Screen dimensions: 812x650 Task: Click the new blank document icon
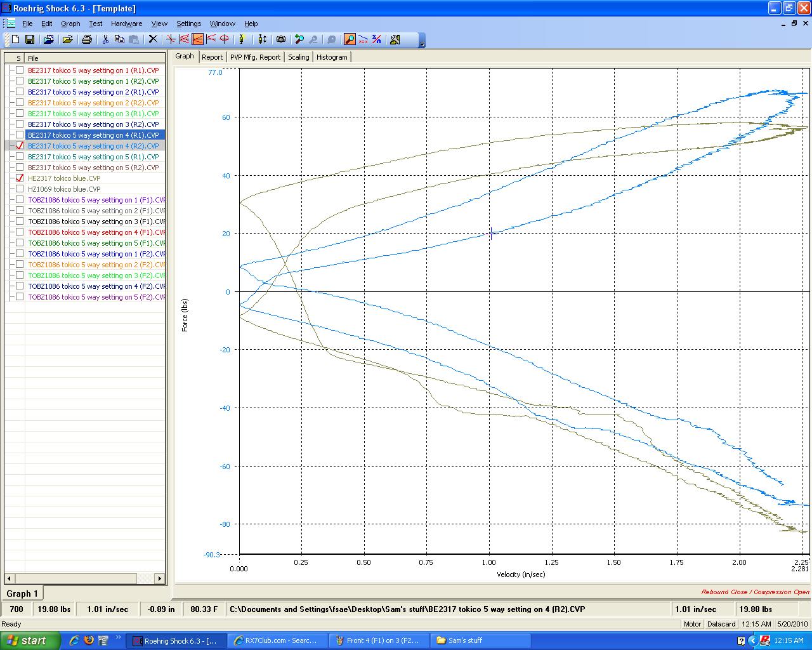[x=16, y=39]
